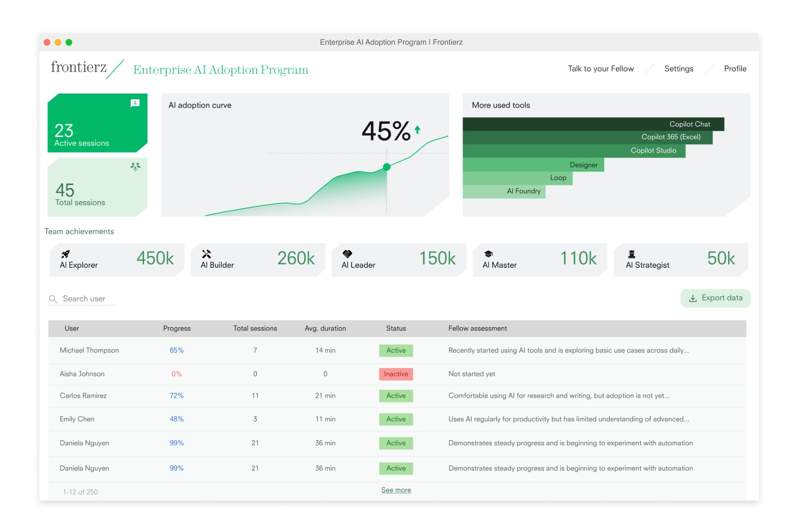Click the AI Master graduation cap icon

tap(488, 254)
